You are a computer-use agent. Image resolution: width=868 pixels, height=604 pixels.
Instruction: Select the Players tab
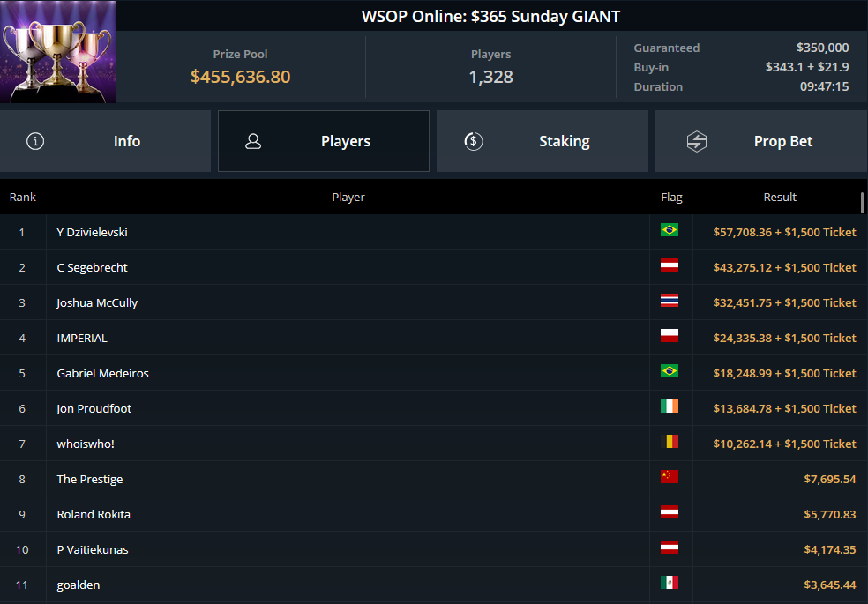point(323,141)
